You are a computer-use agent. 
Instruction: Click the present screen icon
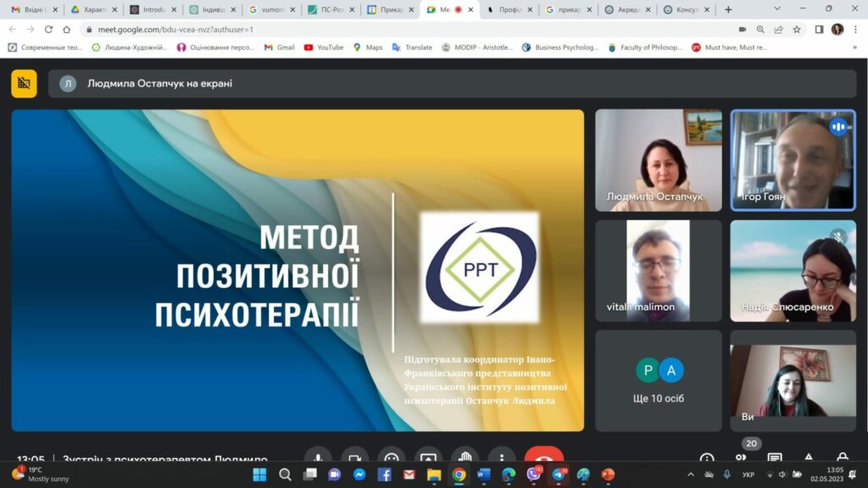point(428,457)
